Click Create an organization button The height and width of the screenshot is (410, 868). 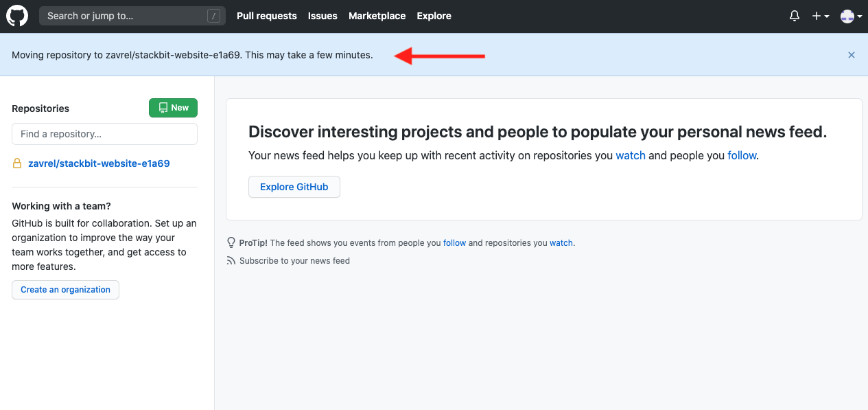(65, 290)
